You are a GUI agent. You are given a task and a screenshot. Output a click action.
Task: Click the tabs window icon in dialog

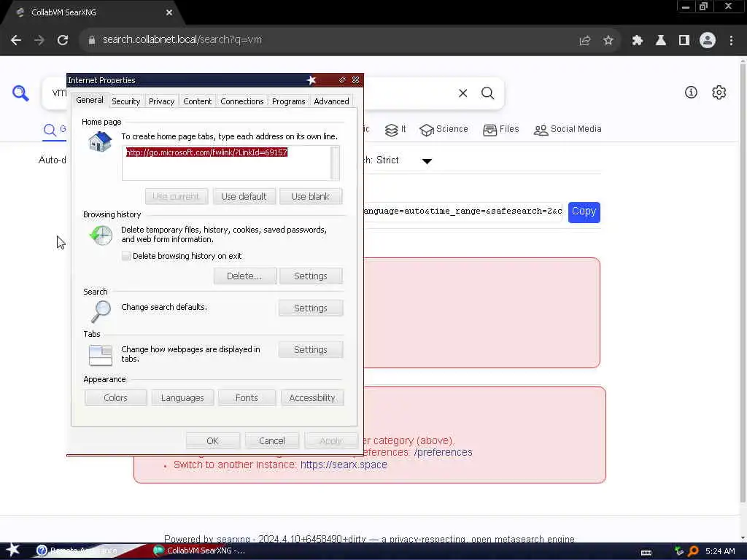(x=101, y=355)
